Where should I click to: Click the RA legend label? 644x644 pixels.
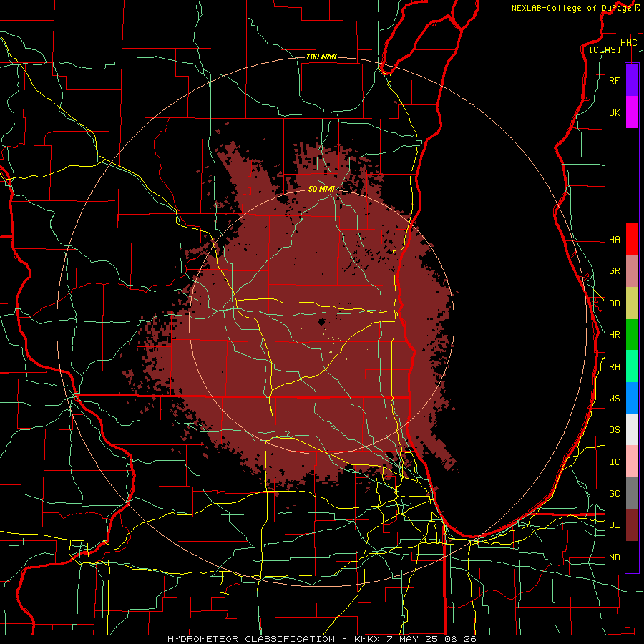click(615, 367)
